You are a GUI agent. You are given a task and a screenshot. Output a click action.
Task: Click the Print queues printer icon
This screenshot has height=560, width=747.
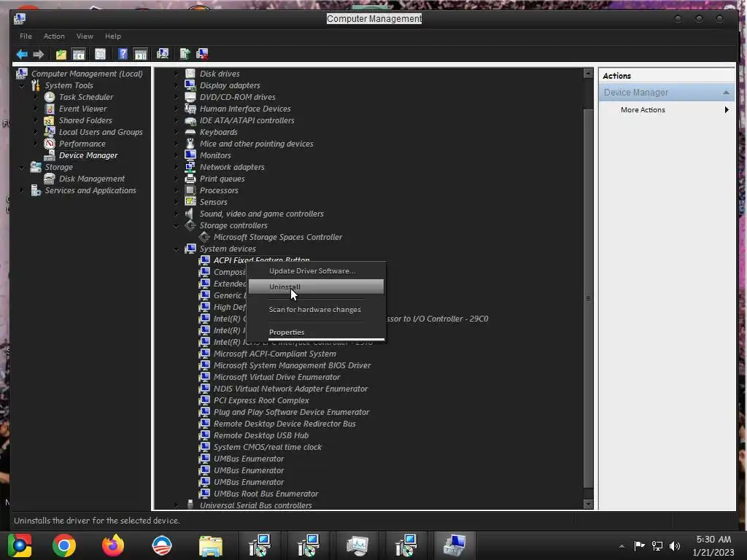190,179
